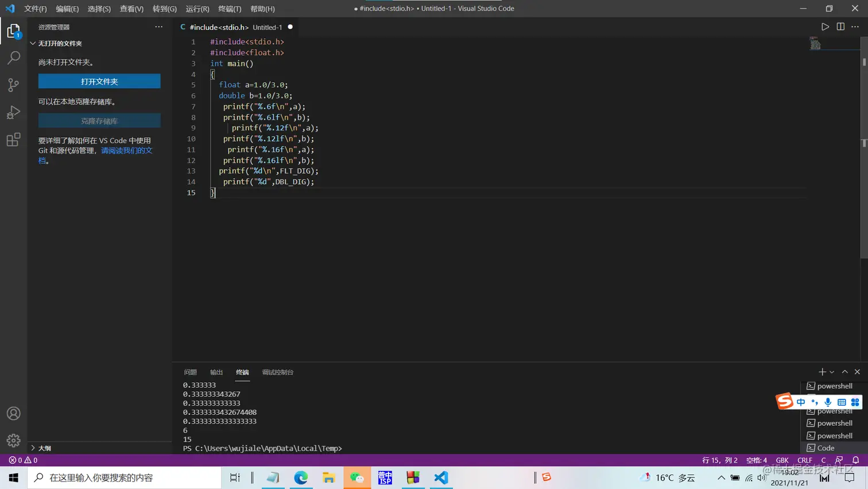Screen dimensions: 868x489
Task: Open the 帮助(H) menu
Action: (x=262, y=9)
